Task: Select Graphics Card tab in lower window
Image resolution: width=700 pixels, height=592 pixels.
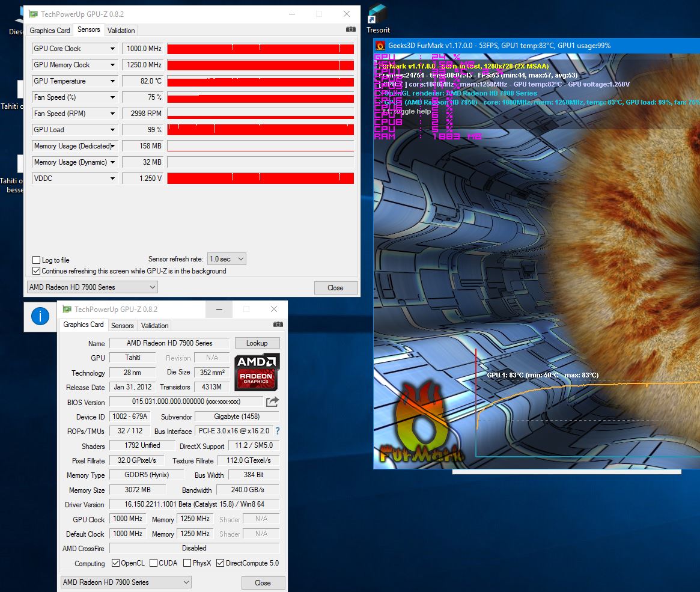Action: tap(84, 325)
